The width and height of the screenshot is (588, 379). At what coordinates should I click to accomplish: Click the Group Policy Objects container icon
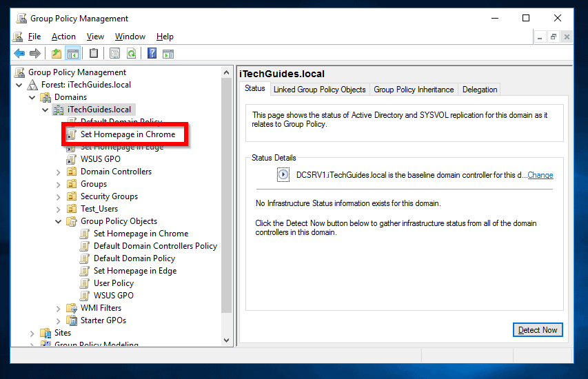coord(71,221)
